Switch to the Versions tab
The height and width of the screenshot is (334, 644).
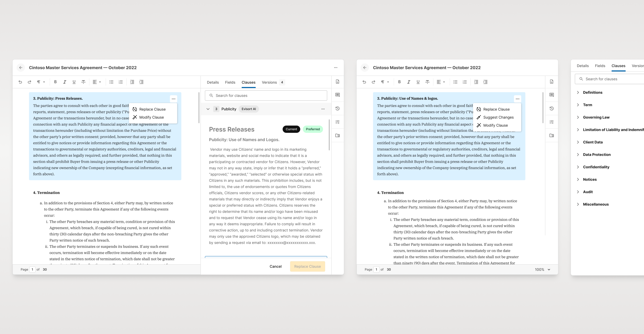269,82
